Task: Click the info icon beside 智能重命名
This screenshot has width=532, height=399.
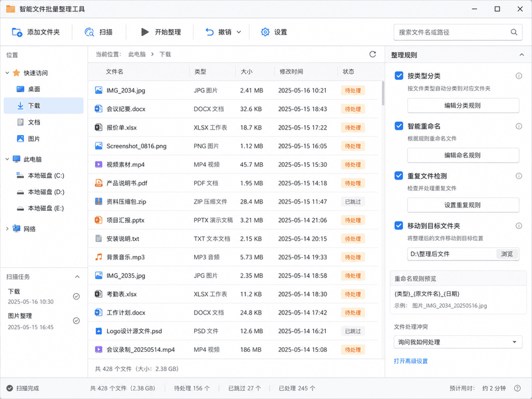Action: (519, 126)
